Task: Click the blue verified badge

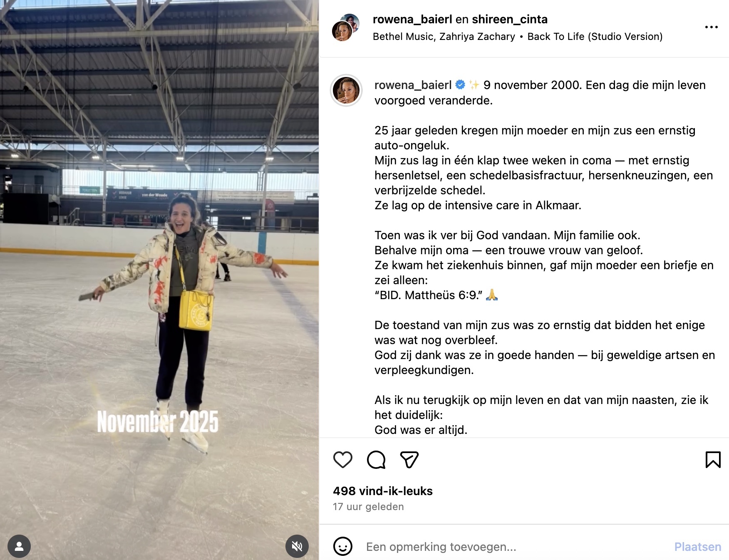Action: click(x=460, y=85)
